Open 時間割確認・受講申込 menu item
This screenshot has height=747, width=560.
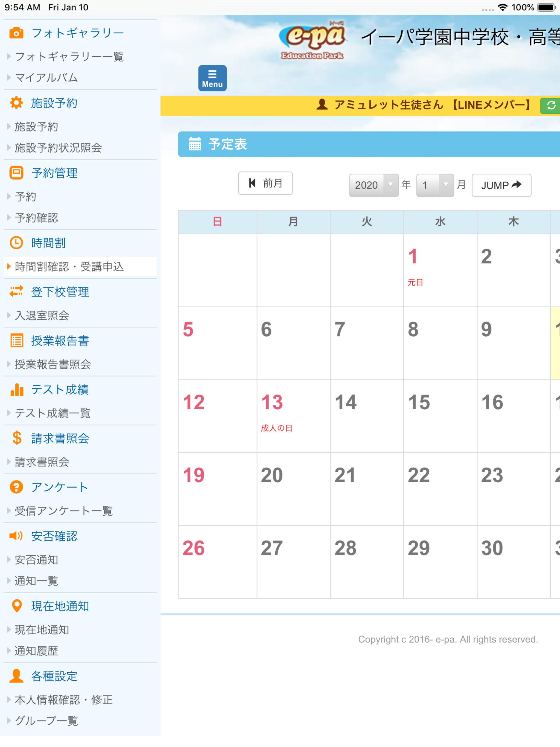tap(80, 266)
